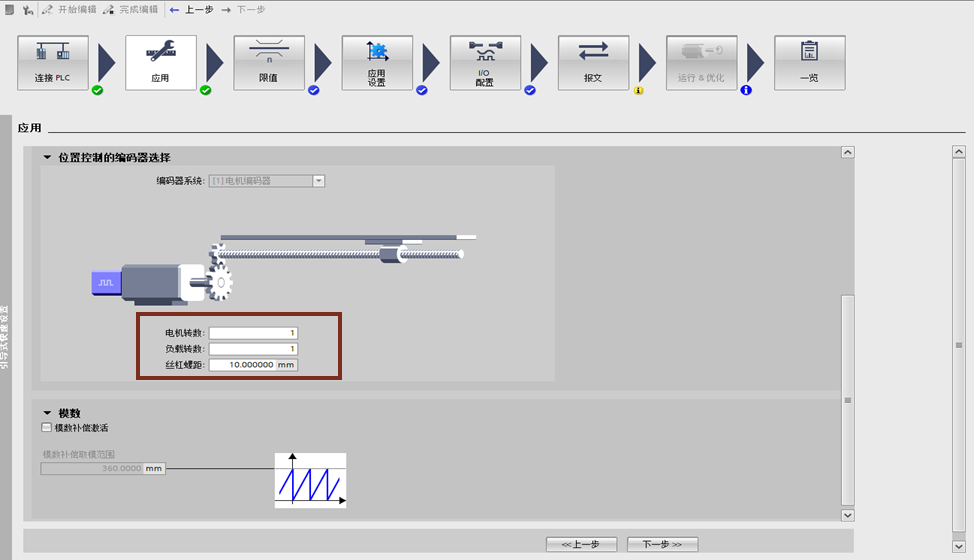Collapse the 模数 section
This screenshot has width=974, height=560.
click(x=47, y=413)
